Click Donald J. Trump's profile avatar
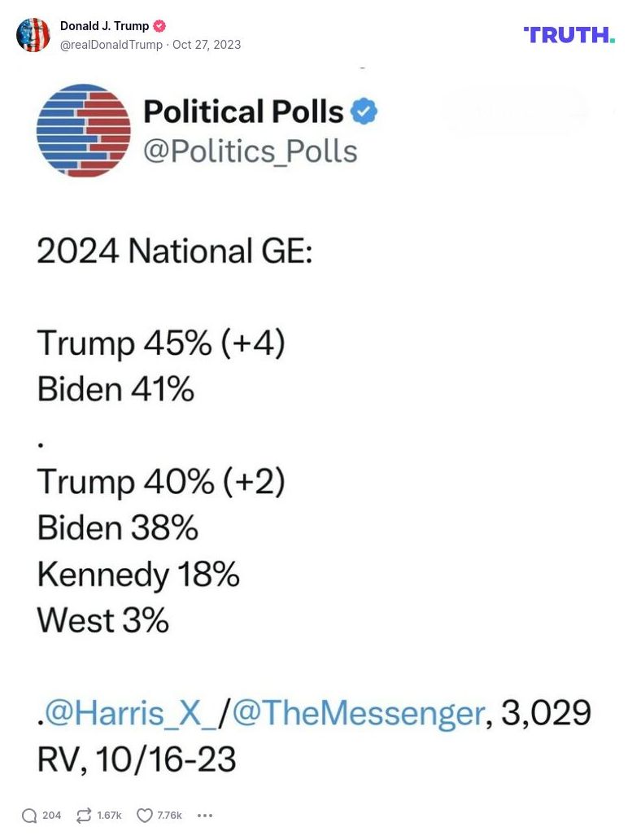Screen dimensions: 632x840 tap(34, 35)
